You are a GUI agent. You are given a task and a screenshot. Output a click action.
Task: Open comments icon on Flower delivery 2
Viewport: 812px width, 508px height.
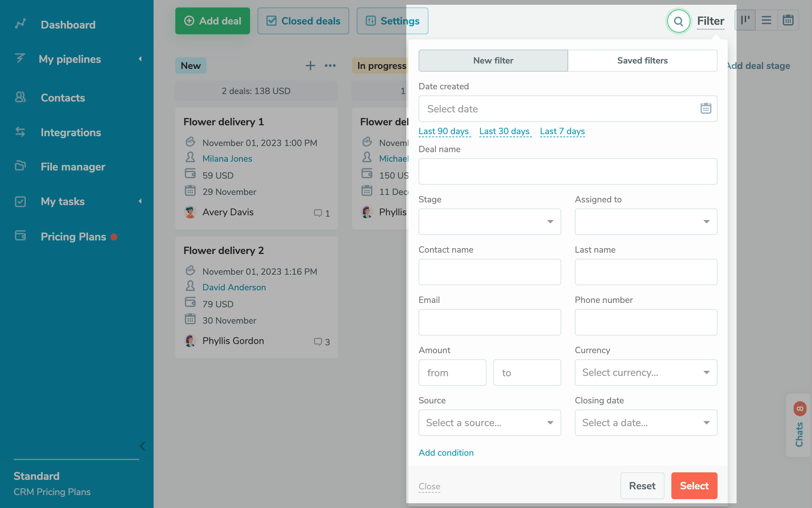[x=318, y=342]
